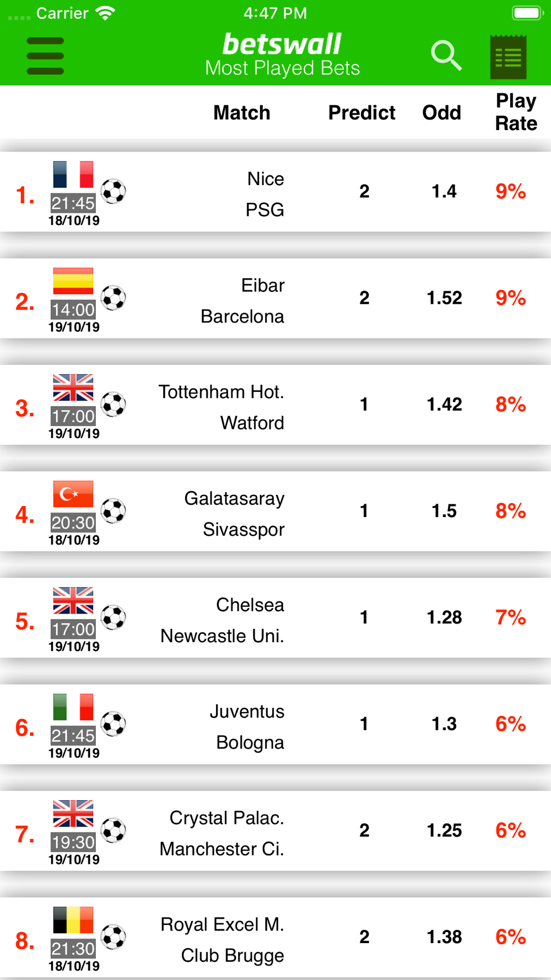Image resolution: width=551 pixels, height=980 pixels.
Task: Select the Match column header
Action: click(x=242, y=112)
